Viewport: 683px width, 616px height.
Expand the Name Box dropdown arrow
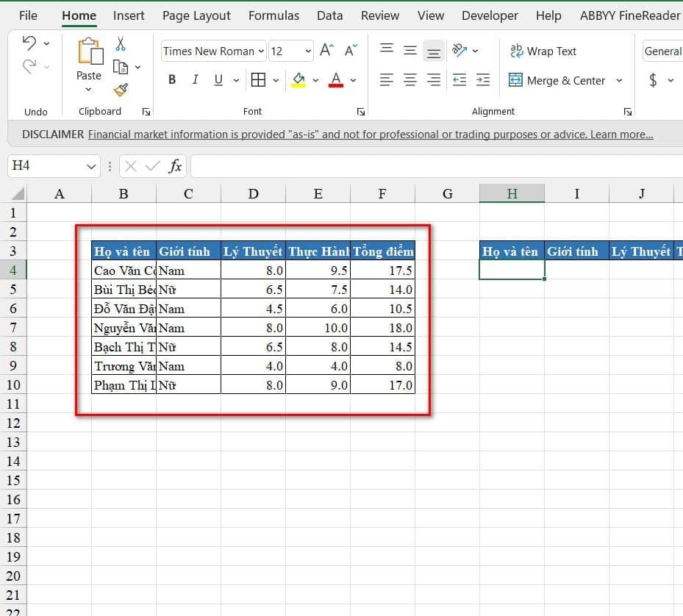click(92, 167)
